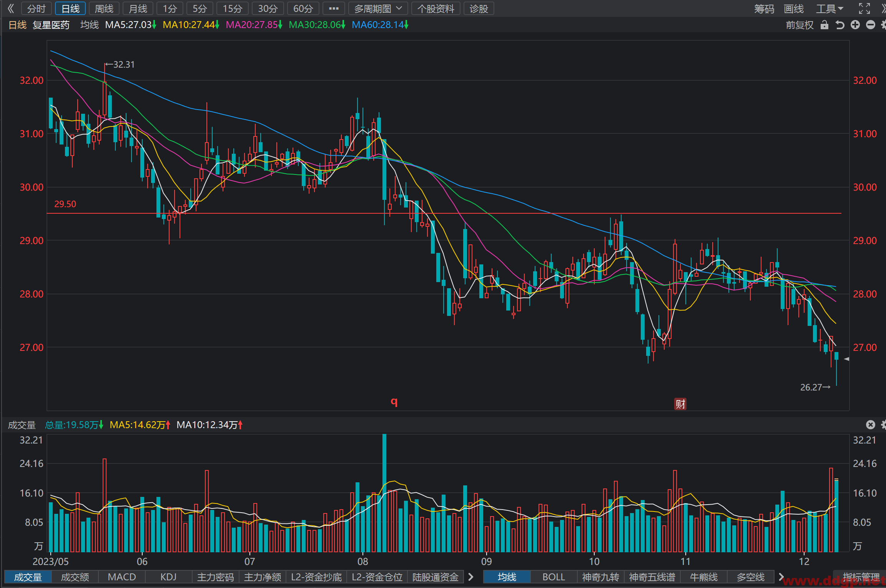Zoom out with the minus circle icon
The height and width of the screenshot is (588, 886).
coord(871,25)
